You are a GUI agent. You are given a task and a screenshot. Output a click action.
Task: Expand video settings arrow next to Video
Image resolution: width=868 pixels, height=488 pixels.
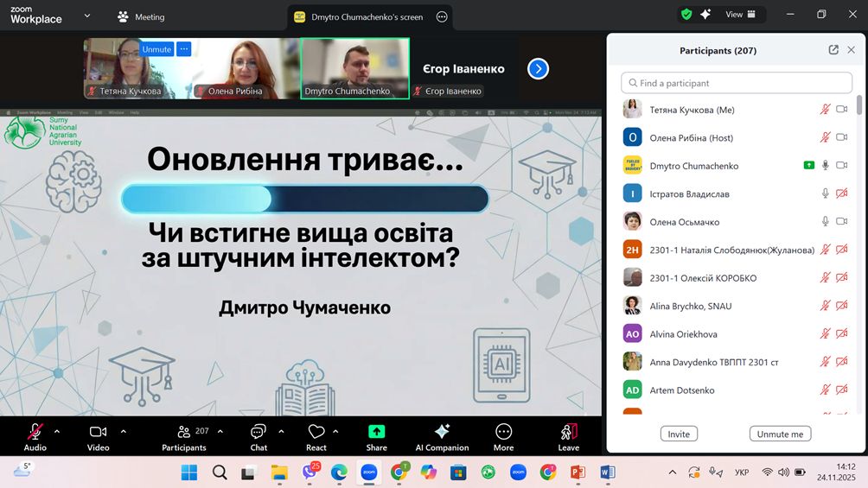pyautogui.click(x=124, y=431)
